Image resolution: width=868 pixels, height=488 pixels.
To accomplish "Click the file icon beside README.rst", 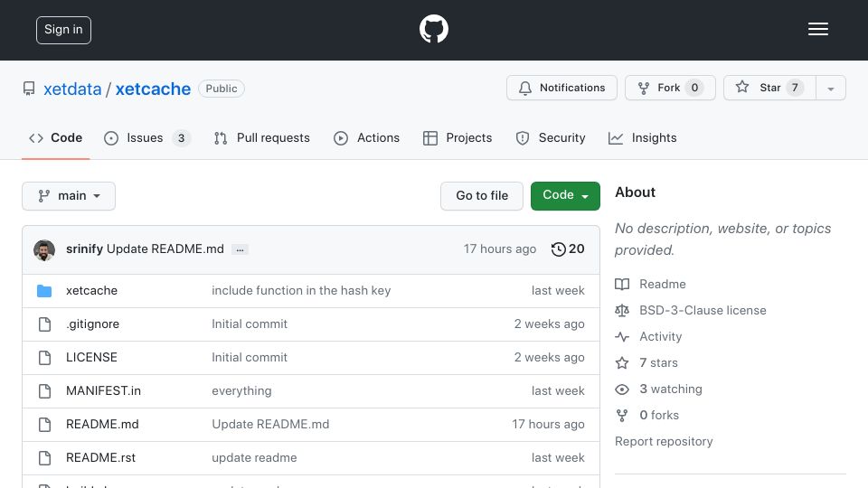I will tap(45, 458).
